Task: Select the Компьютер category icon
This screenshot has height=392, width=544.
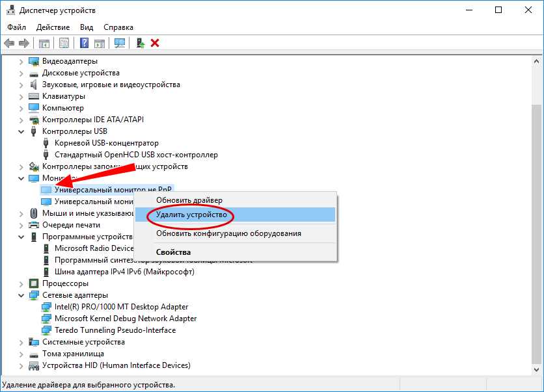Action: [x=34, y=108]
